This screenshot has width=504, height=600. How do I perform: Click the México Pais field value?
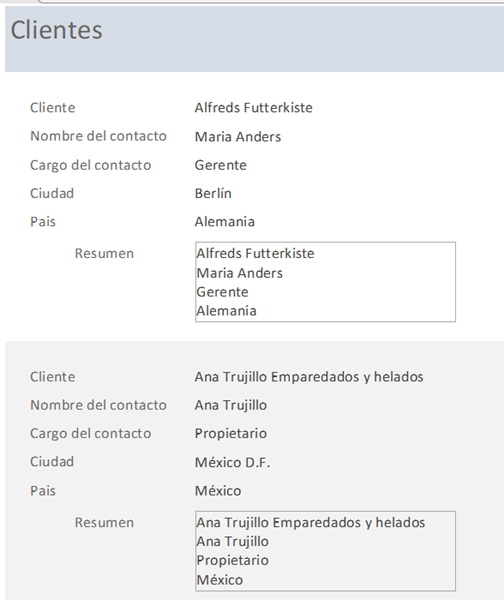click(218, 491)
